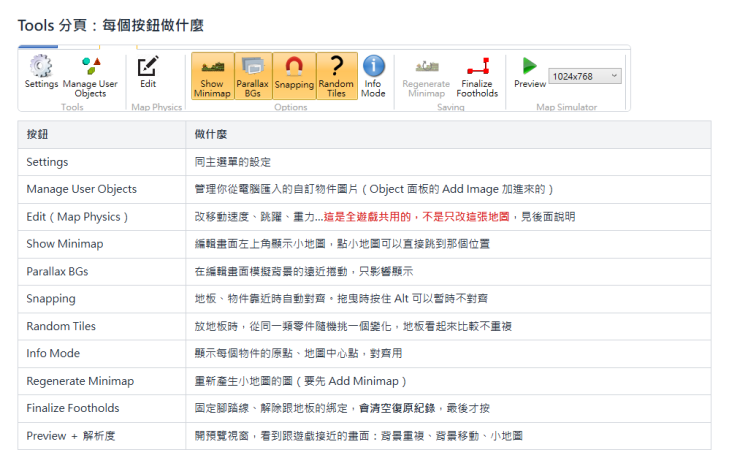Edit Map Physics
Screen dimensions: 729x466
(148, 72)
